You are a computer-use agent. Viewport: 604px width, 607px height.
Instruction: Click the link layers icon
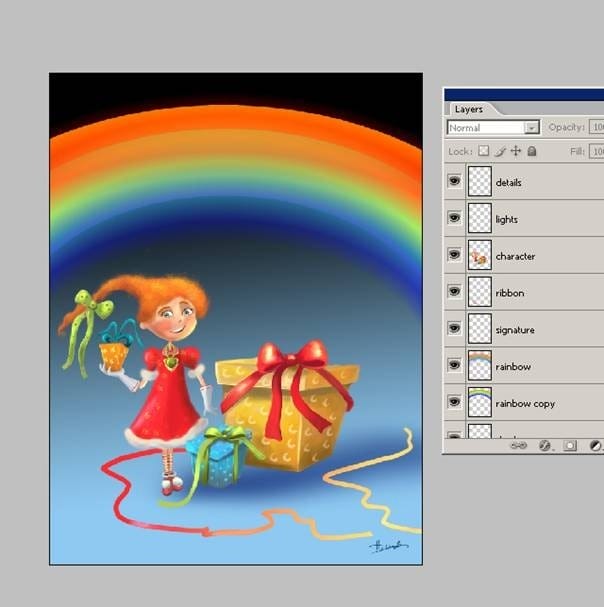[518, 446]
